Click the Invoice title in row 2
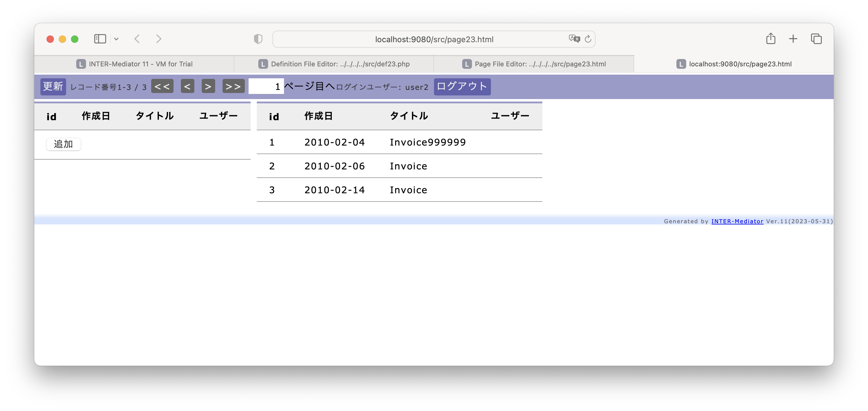 point(408,166)
